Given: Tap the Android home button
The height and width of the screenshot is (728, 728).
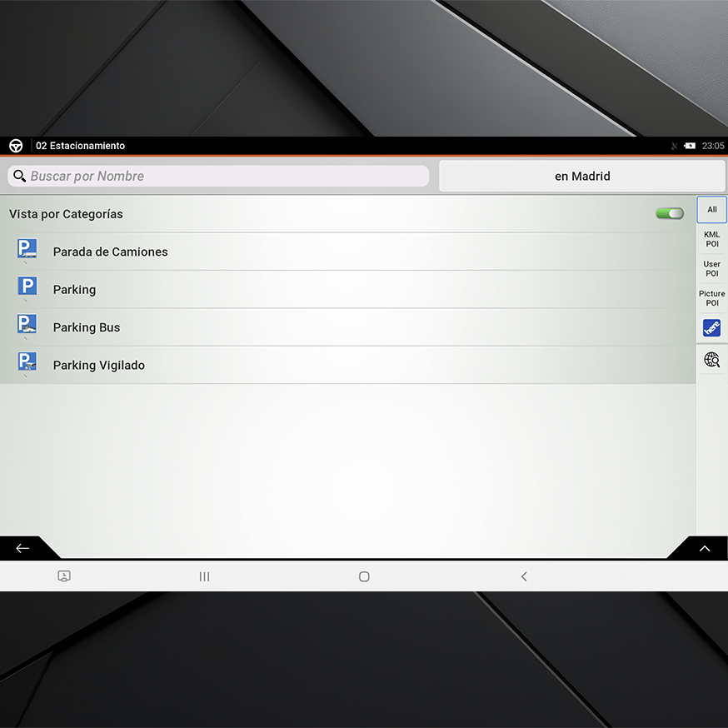Looking at the screenshot, I should point(364,576).
